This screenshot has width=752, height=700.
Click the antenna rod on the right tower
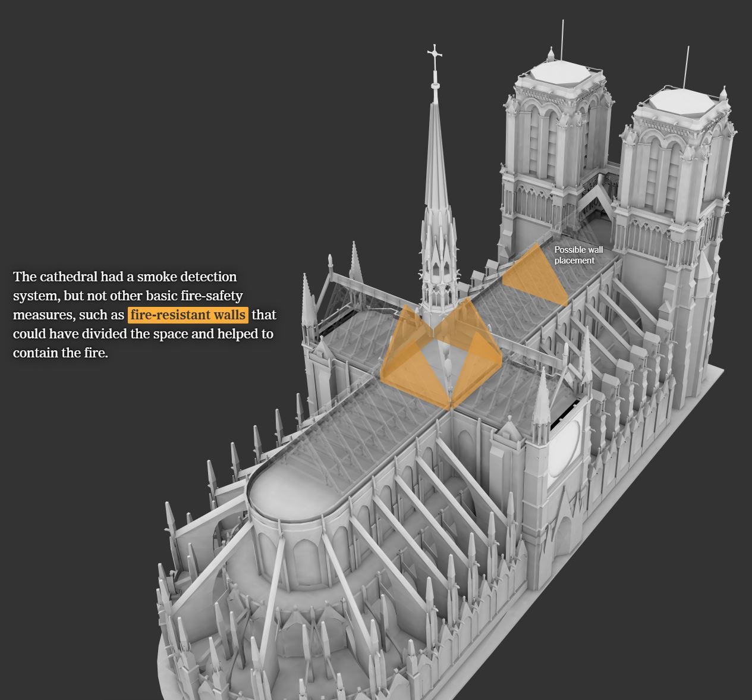pyautogui.click(x=687, y=67)
